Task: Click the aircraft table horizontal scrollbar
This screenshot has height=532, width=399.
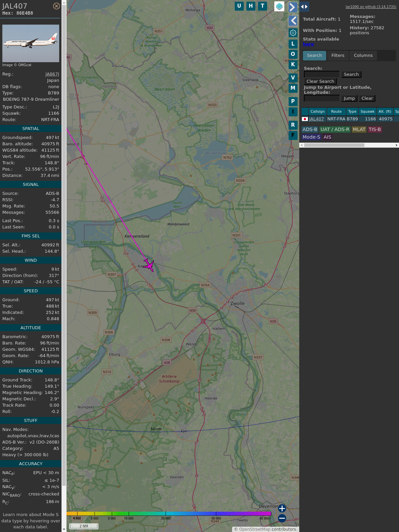Action: [x=334, y=145]
